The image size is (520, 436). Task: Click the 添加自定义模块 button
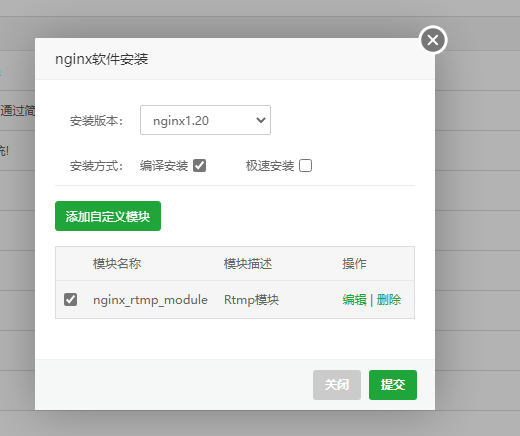(x=108, y=216)
